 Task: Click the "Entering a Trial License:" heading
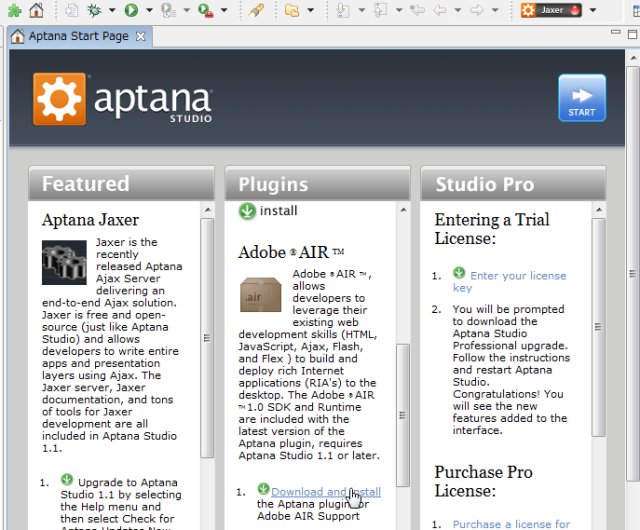[x=492, y=229]
